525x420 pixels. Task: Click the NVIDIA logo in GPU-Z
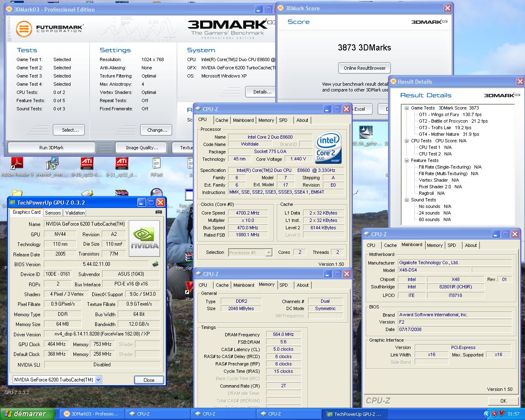point(144,238)
